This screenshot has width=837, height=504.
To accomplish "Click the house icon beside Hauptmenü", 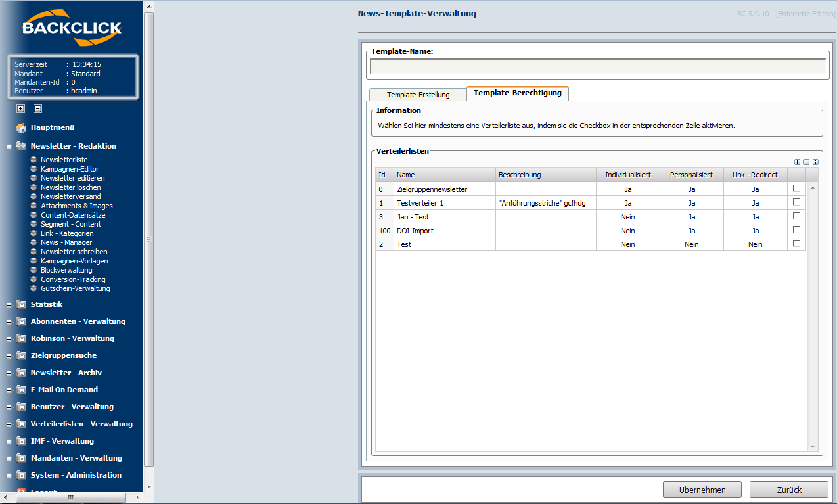I will tap(21, 127).
